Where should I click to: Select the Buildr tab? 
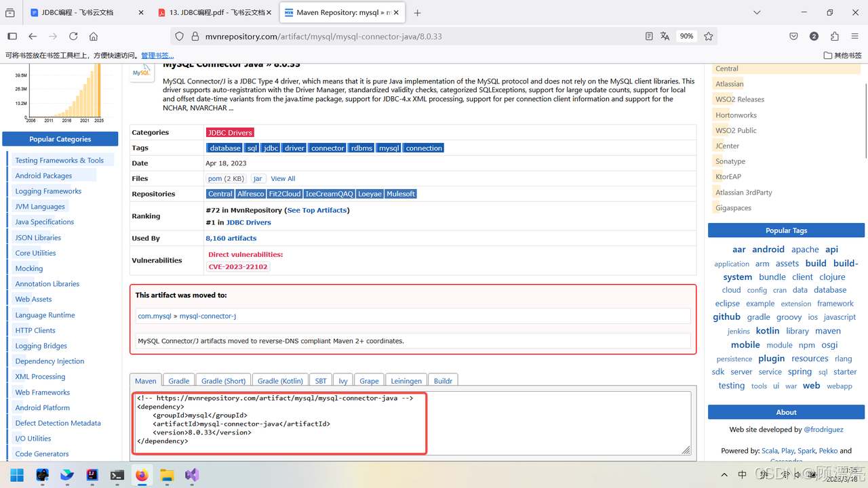(x=443, y=381)
